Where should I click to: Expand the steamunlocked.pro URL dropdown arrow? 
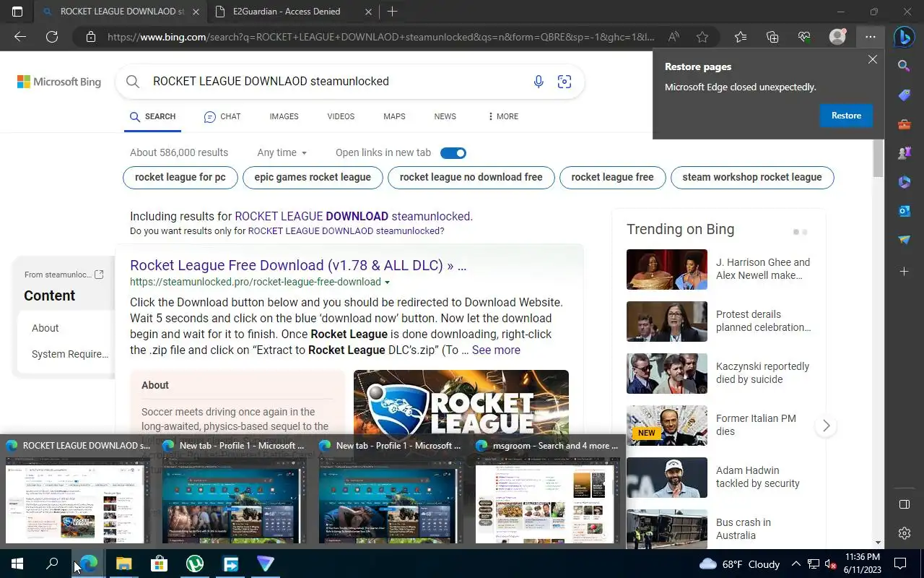tap(387, 282)
